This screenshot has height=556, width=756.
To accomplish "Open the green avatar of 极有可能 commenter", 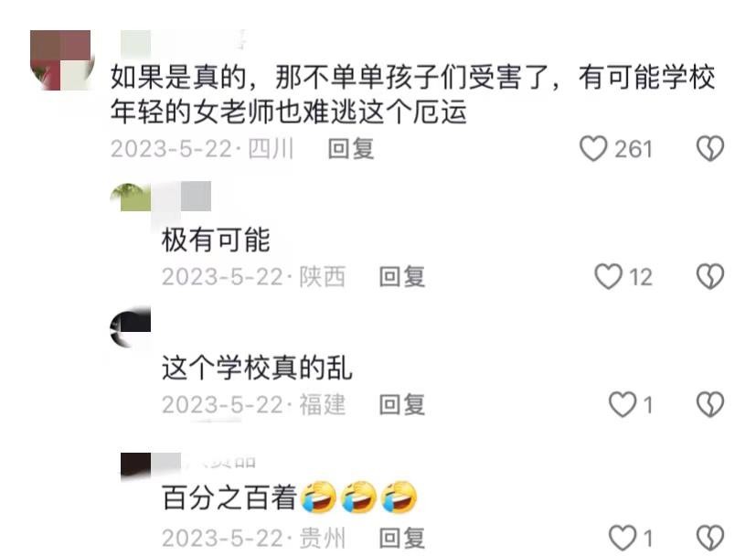I will pyautogui.click(x=130, y=198).
